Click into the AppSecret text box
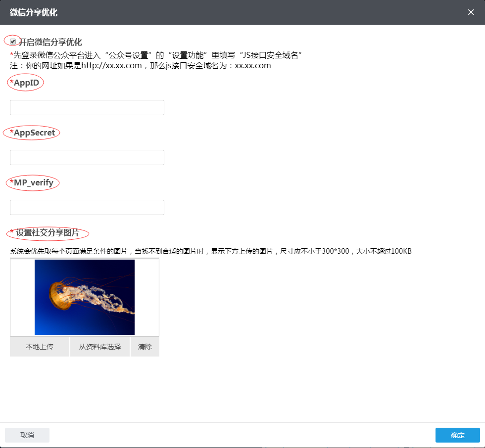 pyautogui.click(x=87, y=157)
